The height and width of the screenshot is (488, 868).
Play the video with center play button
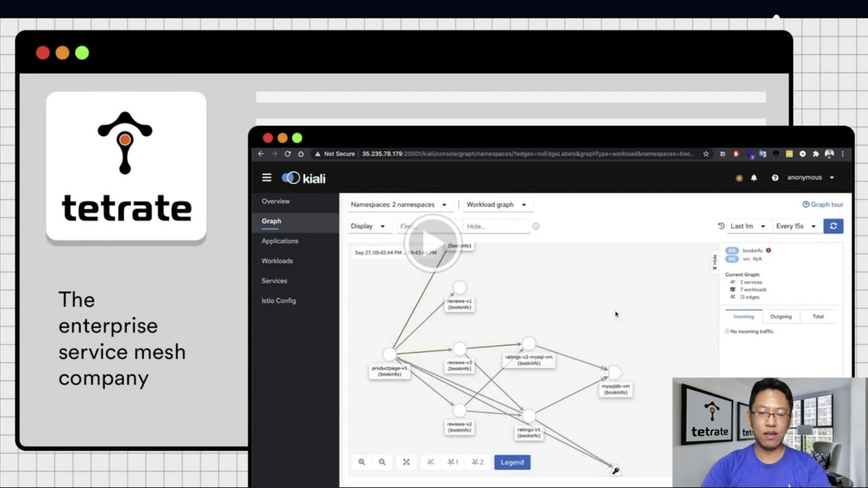click(x=432, y=243)
